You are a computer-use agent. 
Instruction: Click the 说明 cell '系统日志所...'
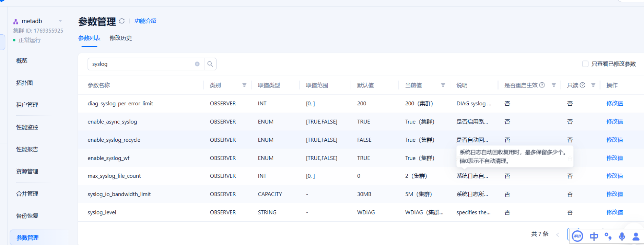coord(472,194)
